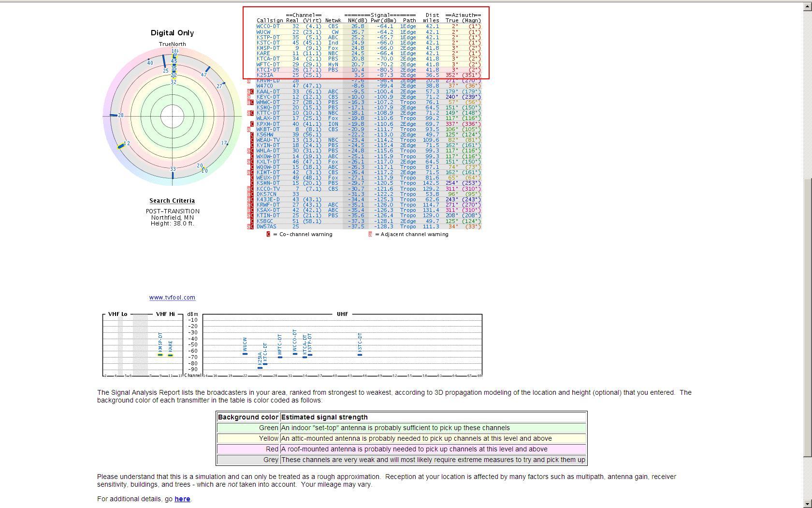Click the KSAX-DT callsign
Image resolution: width=812 pixels, height=508 pixels.
point(268,210)
